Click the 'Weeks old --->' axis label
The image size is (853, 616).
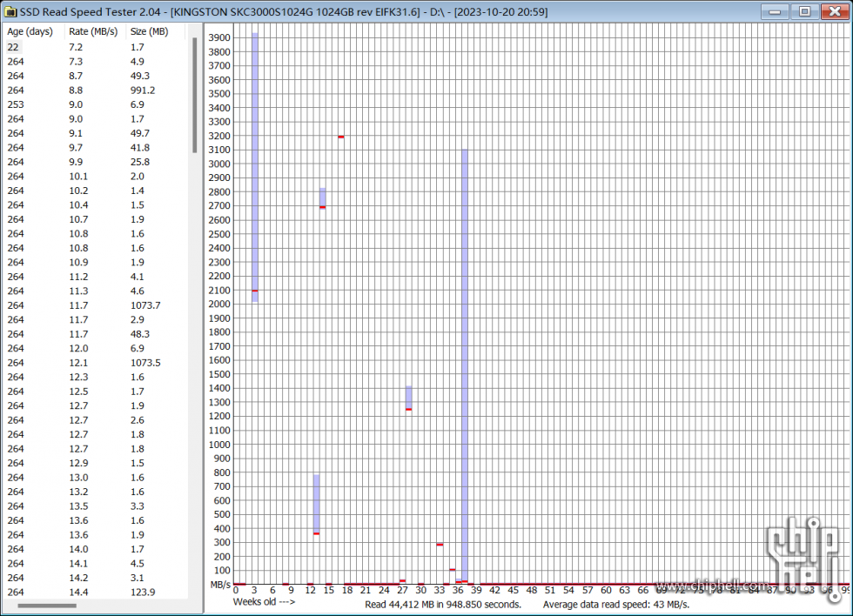pyautogui.click(x=264, y=602)
